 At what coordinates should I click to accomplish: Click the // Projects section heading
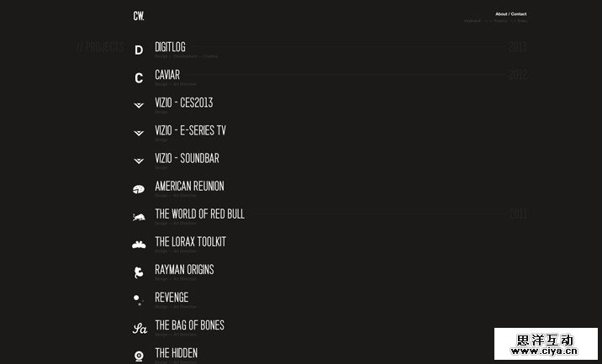tap(100, 47)
